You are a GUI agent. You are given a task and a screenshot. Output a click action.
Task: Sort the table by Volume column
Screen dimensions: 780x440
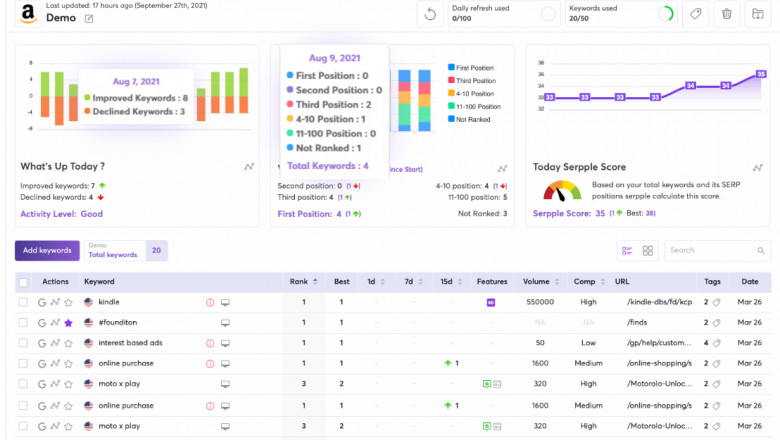click(x=540, y=282)
